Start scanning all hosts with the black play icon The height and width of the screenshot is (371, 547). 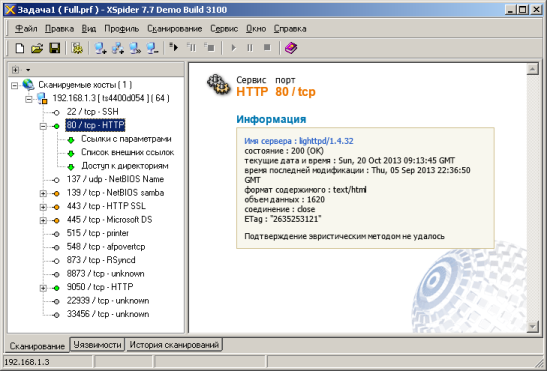pyautogui.click(x=174, y=47)
